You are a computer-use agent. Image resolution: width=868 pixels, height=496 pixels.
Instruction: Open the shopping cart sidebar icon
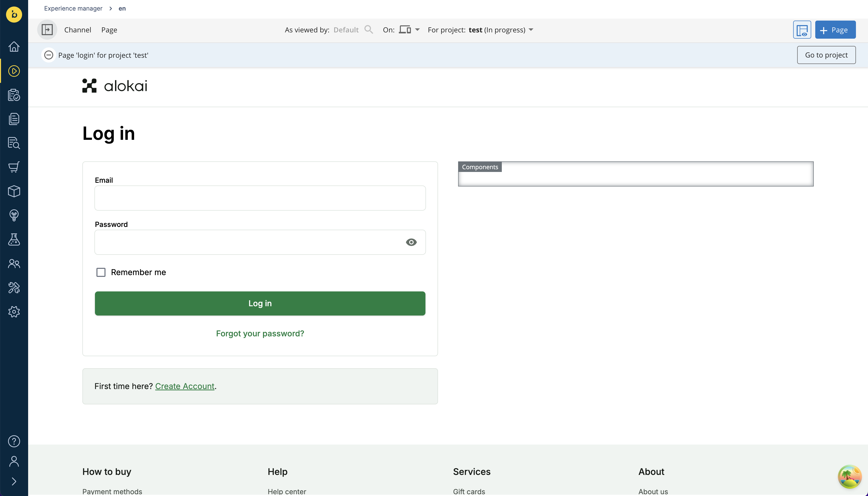(x=14, y=167)
